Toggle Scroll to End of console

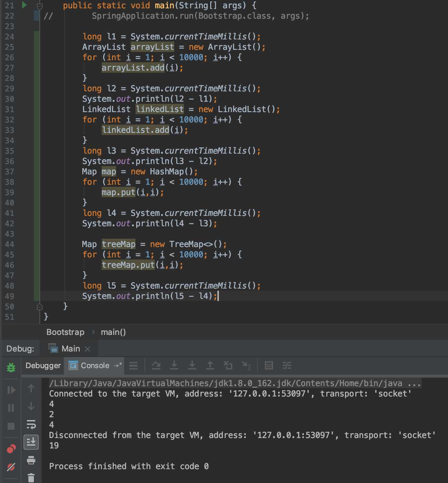pyautogui.click(x=31, y=442)
